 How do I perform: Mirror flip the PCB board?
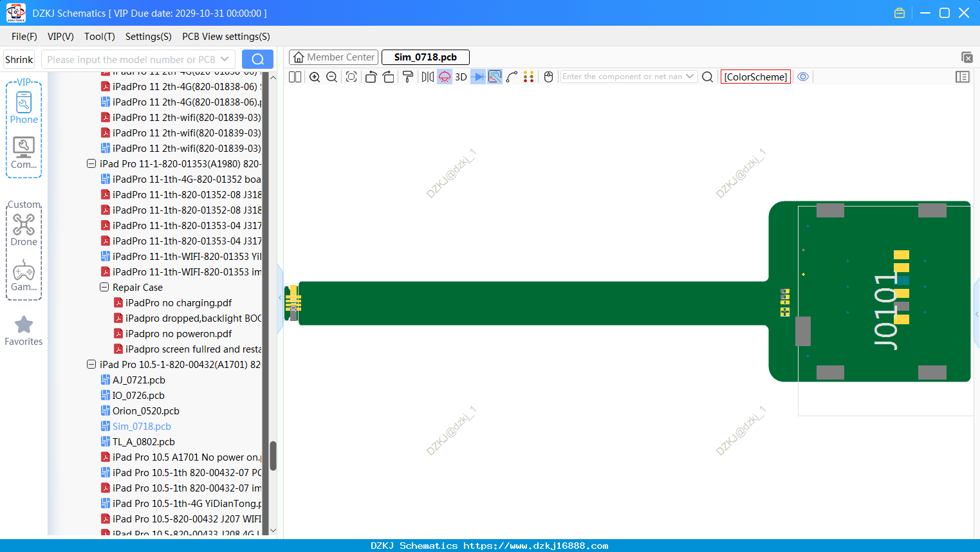point(428,77)
